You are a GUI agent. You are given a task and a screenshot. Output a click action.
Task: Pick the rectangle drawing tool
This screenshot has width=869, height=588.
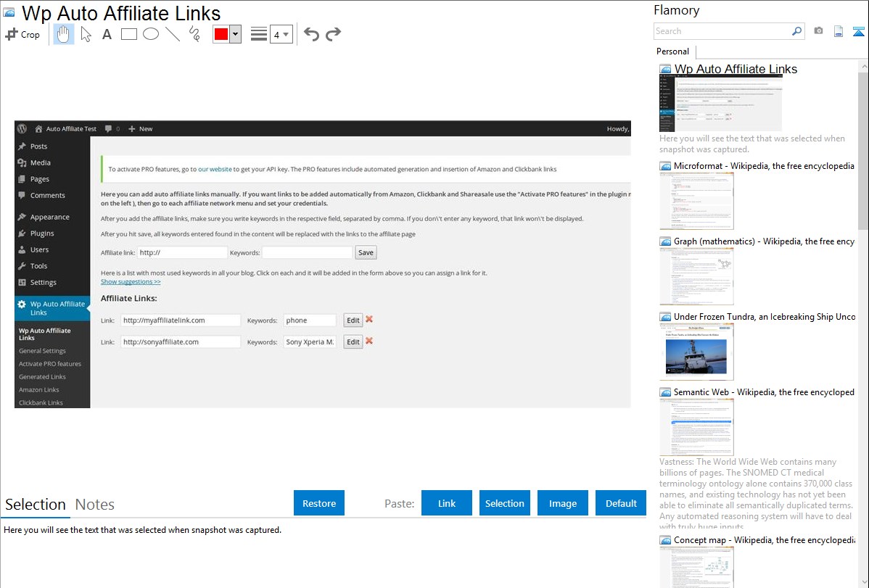(129, 34)
